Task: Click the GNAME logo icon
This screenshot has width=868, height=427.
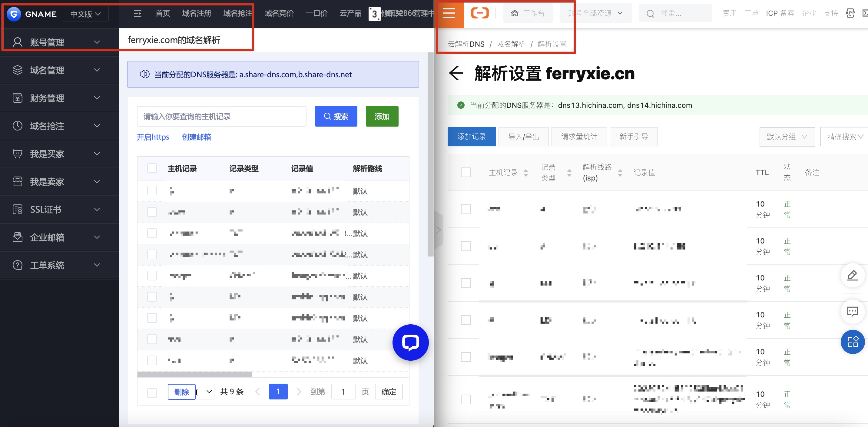Action: 14,14
